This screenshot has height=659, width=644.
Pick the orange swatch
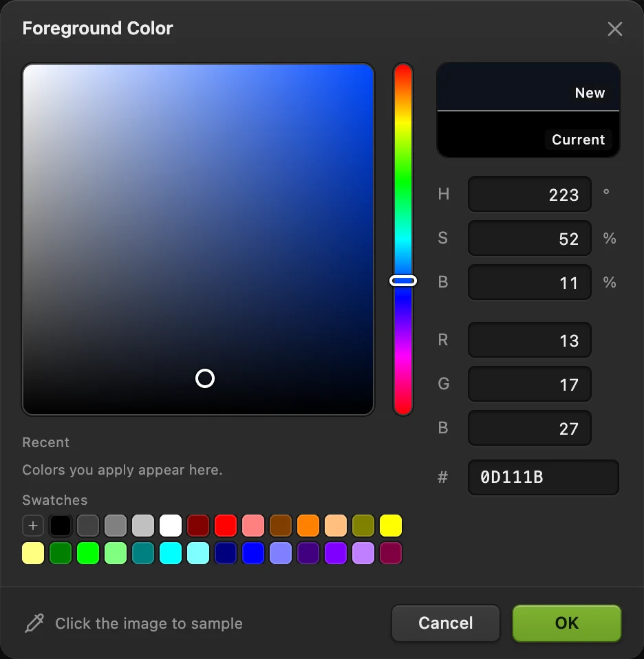pyautogui.click(x=308, y=526)
